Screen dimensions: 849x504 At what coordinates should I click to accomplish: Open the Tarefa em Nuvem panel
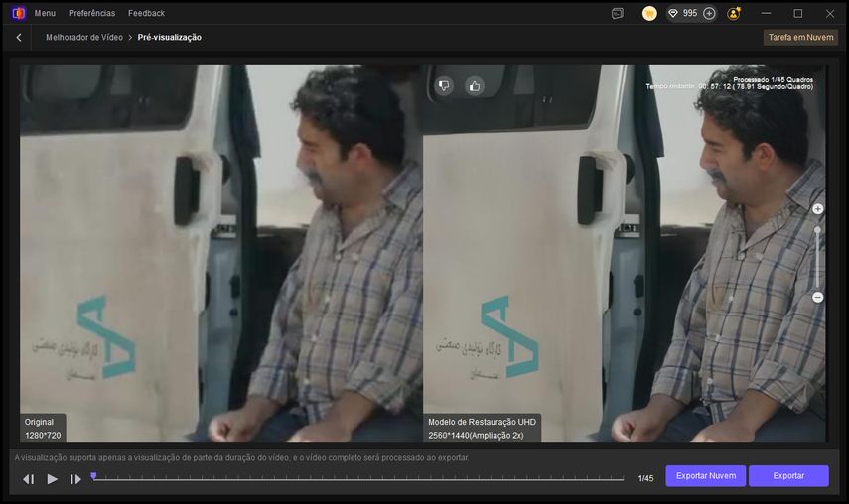[800, 37]
